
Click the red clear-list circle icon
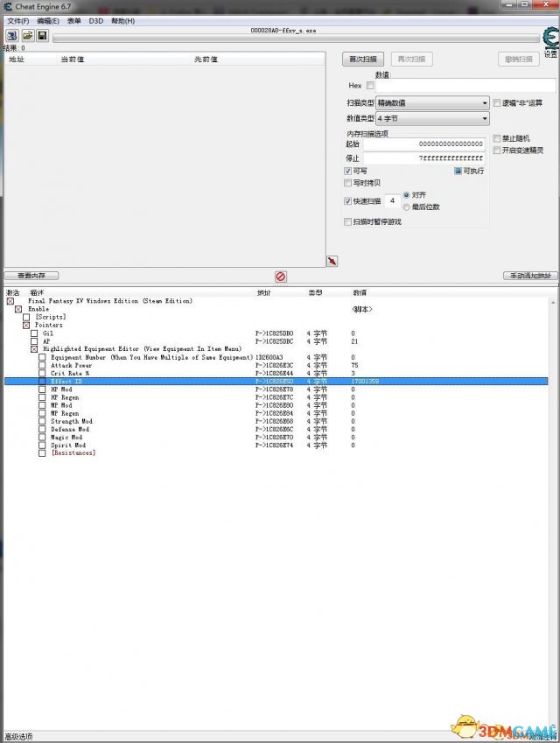click(281, 277)
